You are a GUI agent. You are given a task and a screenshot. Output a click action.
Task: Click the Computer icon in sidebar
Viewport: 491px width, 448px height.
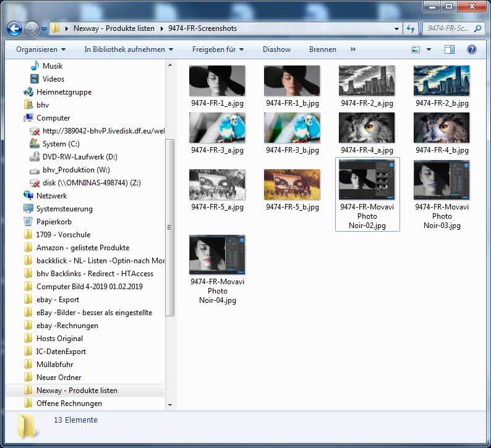click(x=28, y=118)
